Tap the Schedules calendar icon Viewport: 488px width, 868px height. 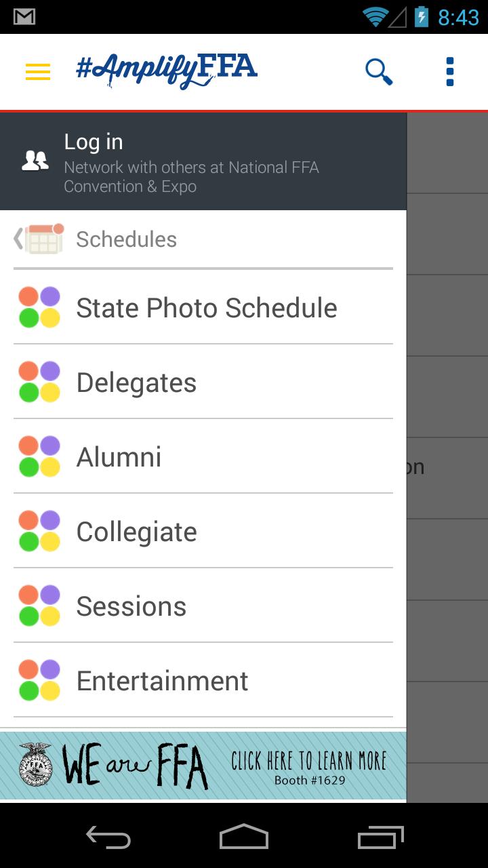[45, 239]
